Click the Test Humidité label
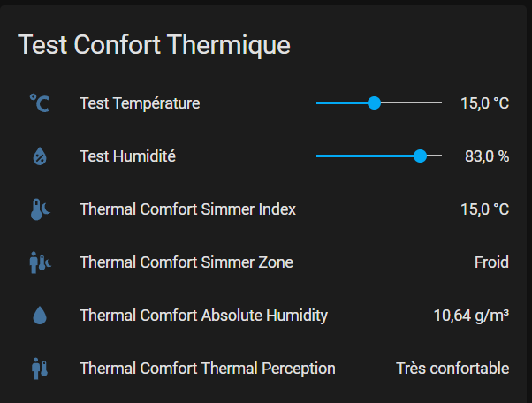Image resolution: width=532 pixels, height=403 pixels. click(x=127, y=156)
